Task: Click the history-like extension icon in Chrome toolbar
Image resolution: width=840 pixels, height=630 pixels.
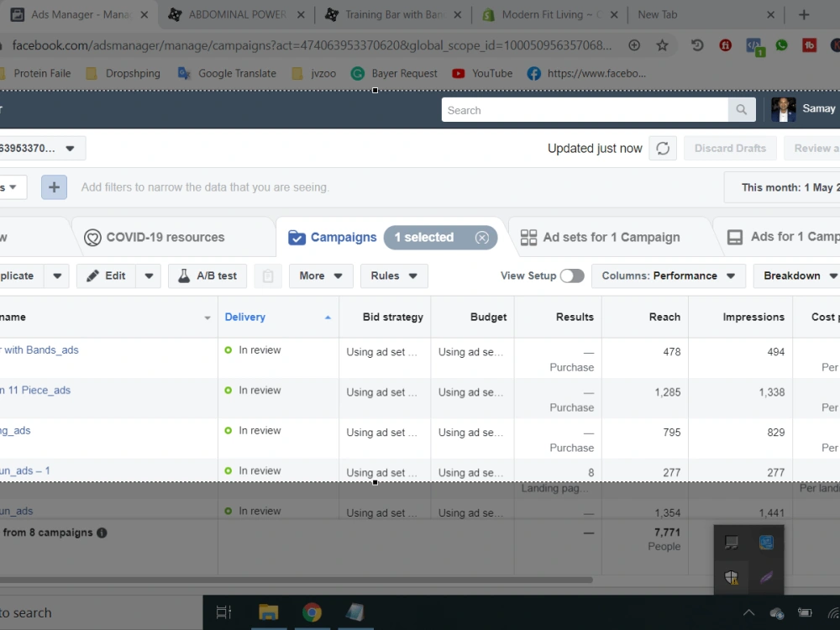Action: [x=697, y=45]
